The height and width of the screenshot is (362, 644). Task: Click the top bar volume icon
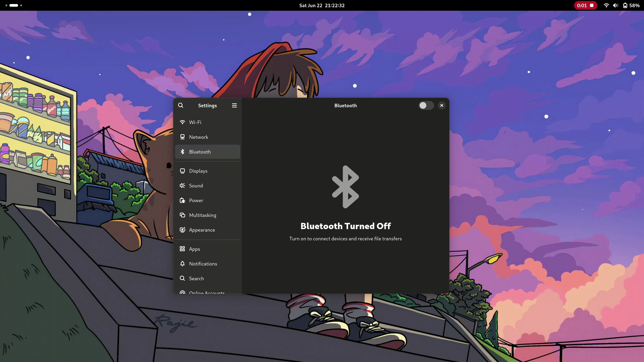[x=615, y=5]
